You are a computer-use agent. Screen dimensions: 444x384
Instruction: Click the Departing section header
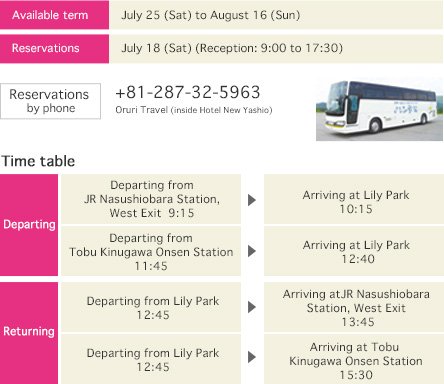tap(29, 225)
